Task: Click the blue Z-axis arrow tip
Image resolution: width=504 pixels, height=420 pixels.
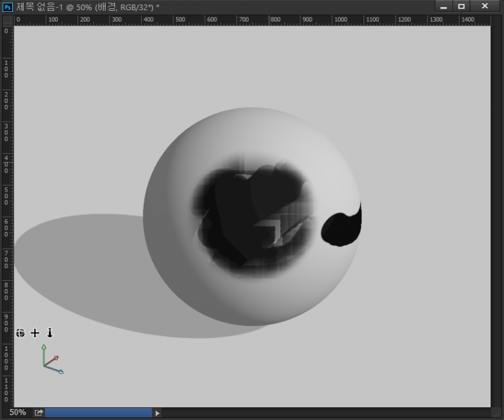Action: point(61,372)
